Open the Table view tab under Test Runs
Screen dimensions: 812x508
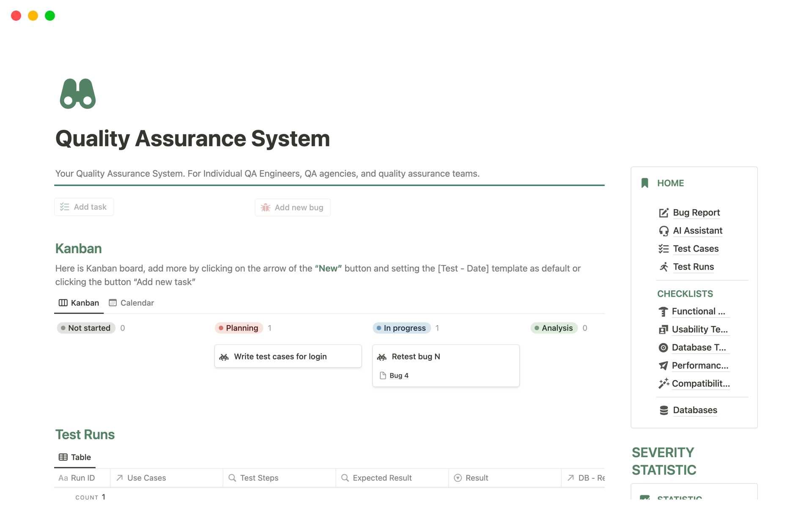[75, 457]
